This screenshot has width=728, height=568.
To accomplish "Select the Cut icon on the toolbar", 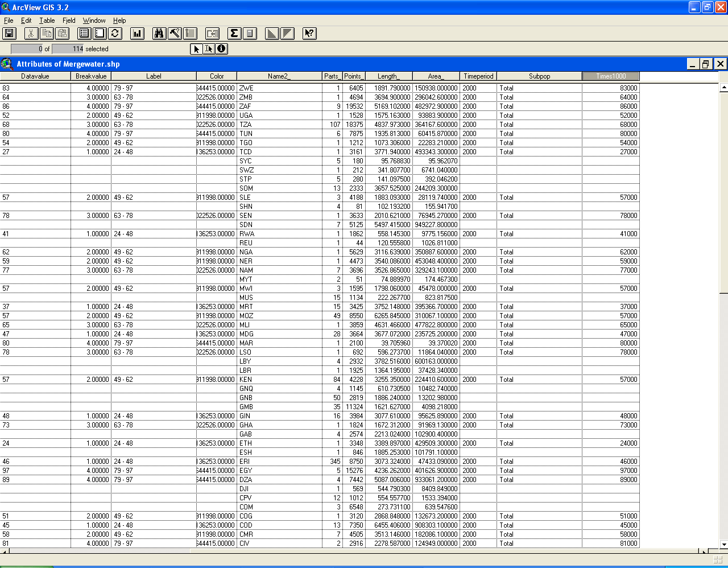I will tap(31, 34).
